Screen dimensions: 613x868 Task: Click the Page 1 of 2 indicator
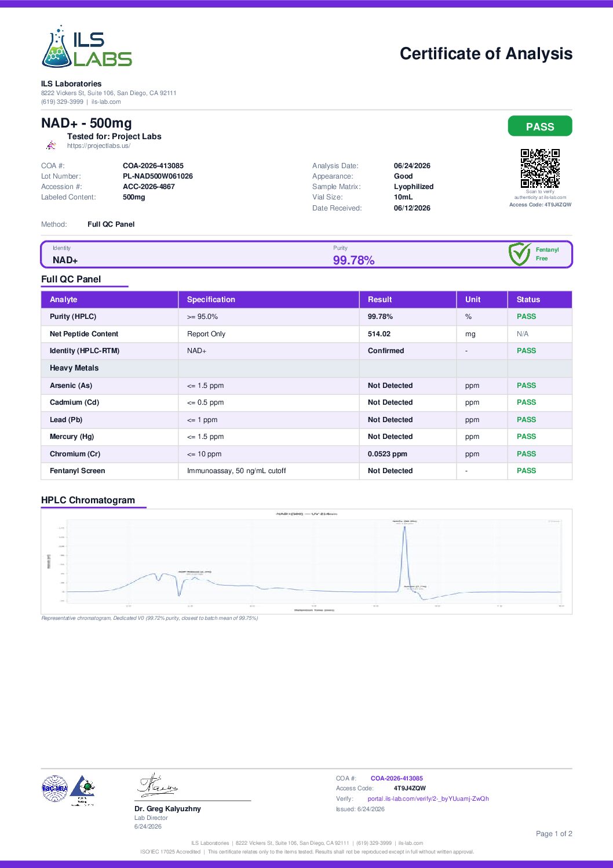[x=554, y=834]
